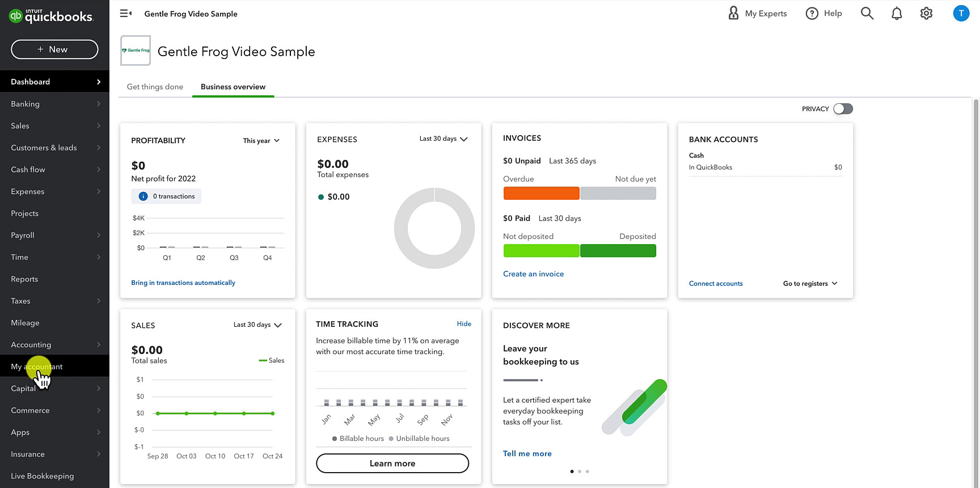The width and height of the screenshot is (980, 488).
Task: Click the Help question mark icon
Action: [812, 14]
